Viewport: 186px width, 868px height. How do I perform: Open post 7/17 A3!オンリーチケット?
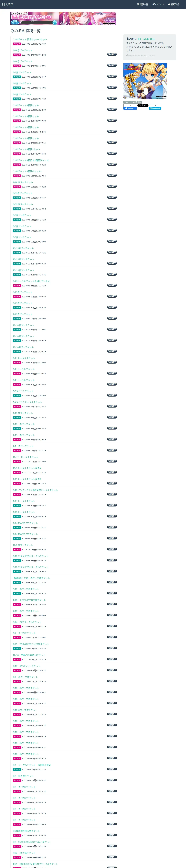[x=26, y=666]
